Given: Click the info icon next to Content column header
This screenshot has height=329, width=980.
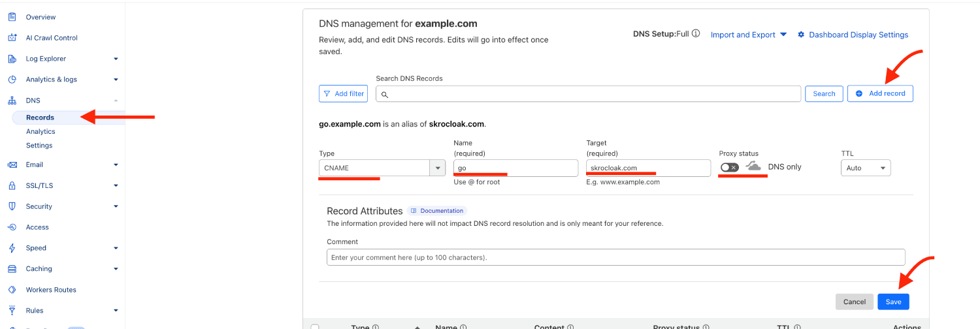Looking at the screenshot, I should [x=570, y=327].
